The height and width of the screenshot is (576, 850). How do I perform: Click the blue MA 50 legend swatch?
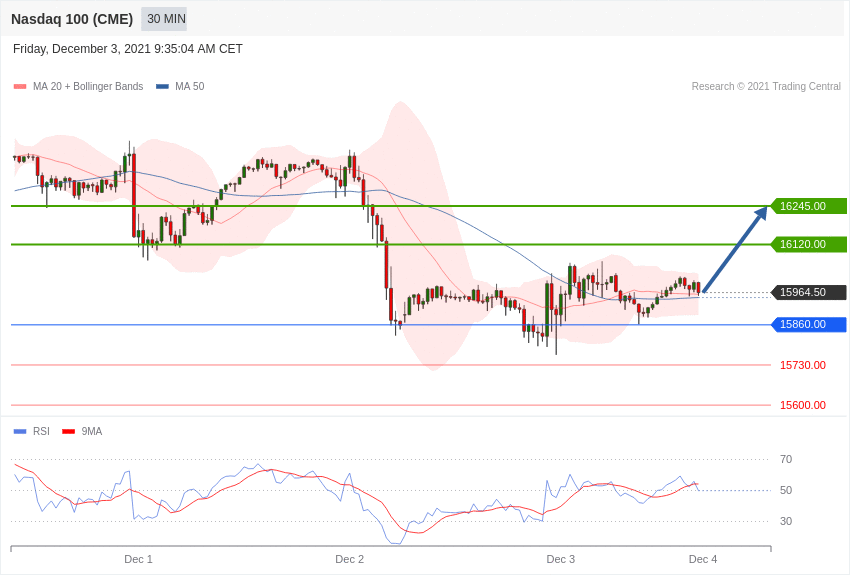click(x=162, y=87)
